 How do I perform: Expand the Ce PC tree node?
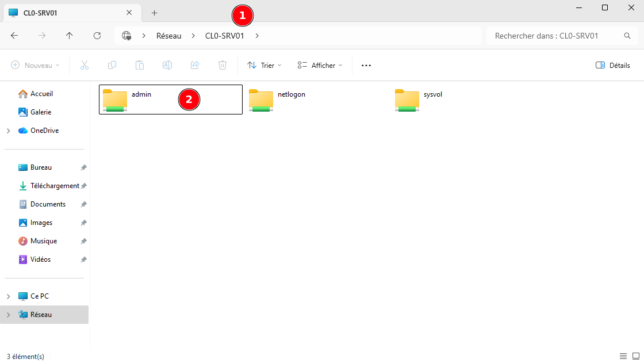(8, 296)
